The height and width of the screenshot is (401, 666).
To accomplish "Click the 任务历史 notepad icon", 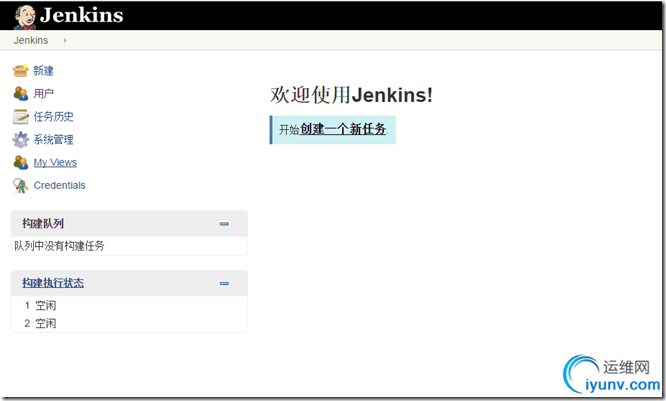I will point(20,116).
